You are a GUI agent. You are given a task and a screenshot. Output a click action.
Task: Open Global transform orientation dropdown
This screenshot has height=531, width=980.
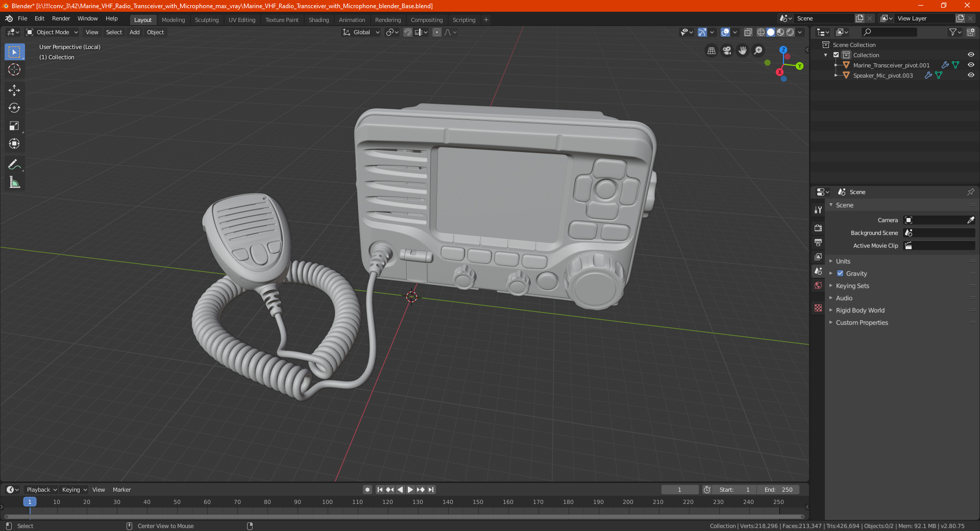[x=361, y=32]
